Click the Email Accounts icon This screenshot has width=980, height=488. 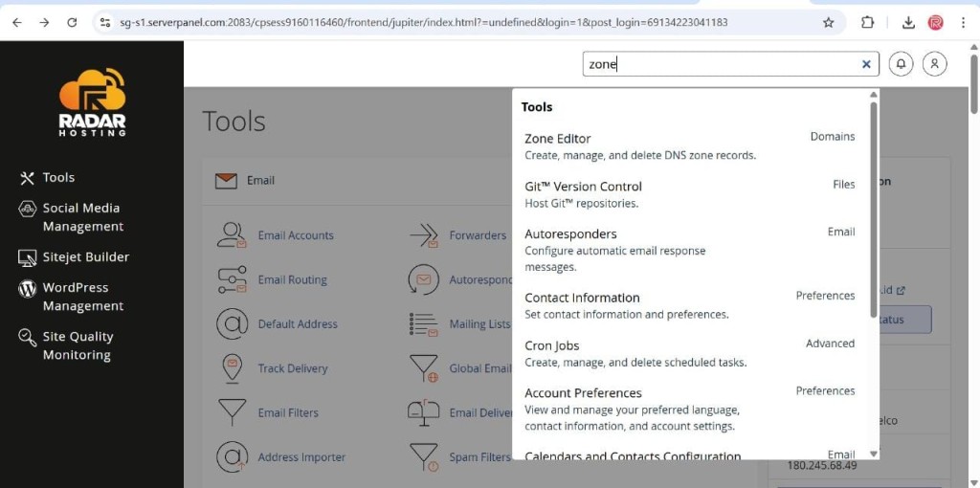point(232,235)
